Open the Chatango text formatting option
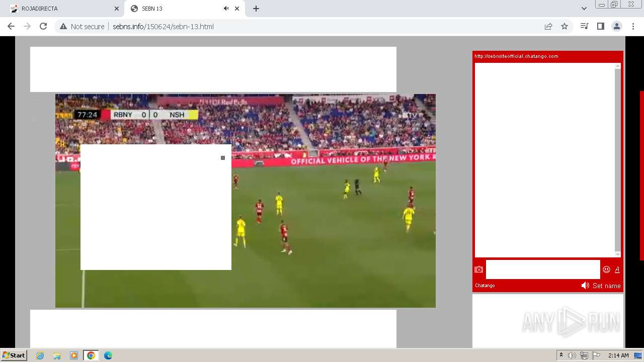The width and height of the screenshot is (644, 362). click(x=617, y=269)
